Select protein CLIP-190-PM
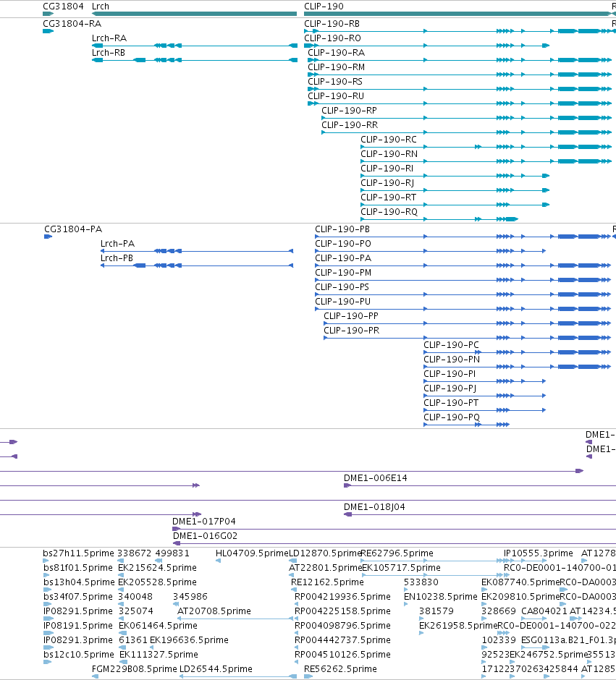Image resolution: width=616 pixels, height=680 pixels. pos(343,272)
